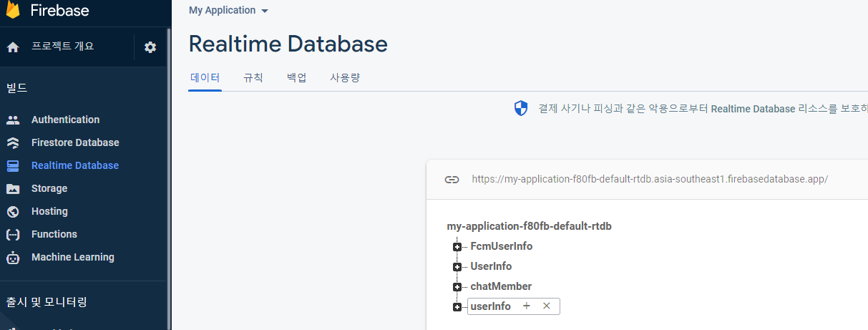Click the 빌드 section header
Screen dimensions: 868x330
(16, 88)
